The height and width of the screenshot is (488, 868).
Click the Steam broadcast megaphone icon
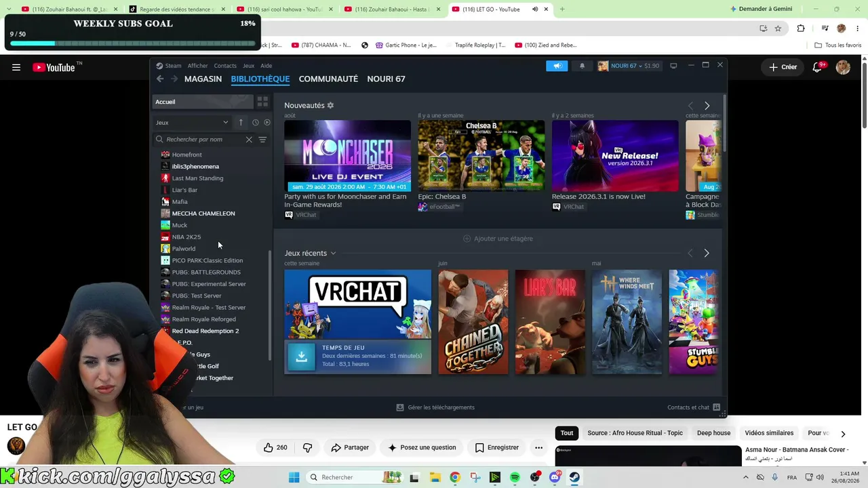click(557, 66)
